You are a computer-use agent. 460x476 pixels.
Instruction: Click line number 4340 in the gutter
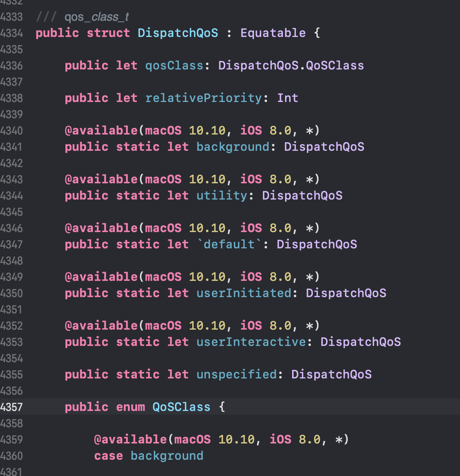point(11,130)
